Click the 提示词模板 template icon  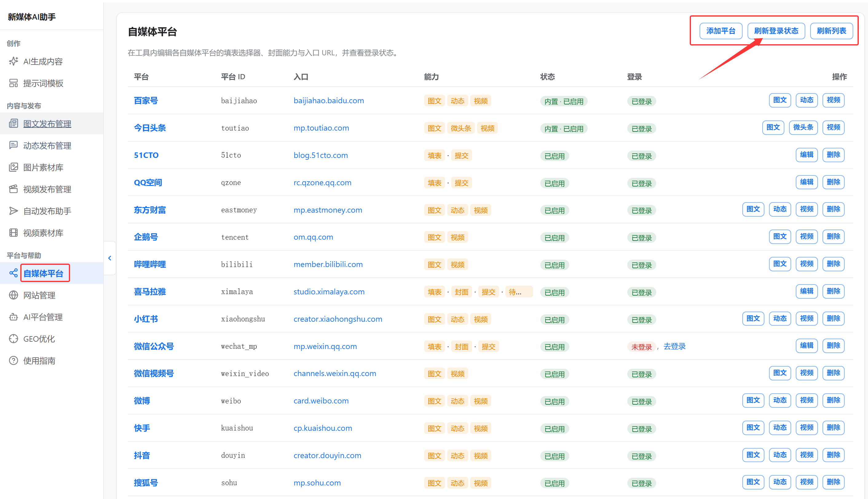pos(13,83)
